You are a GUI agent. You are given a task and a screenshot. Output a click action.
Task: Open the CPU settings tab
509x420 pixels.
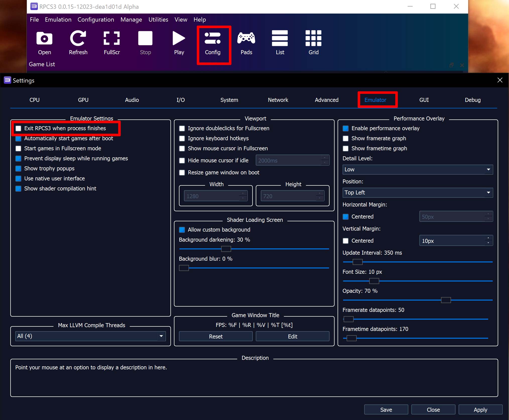pyautogui.click(x=35, y=100)
